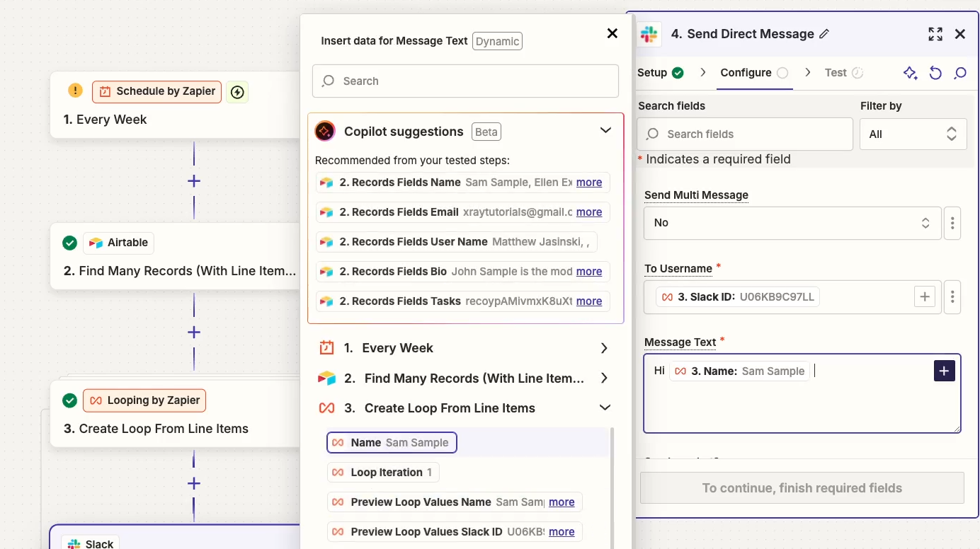Screen dimensions: 980x549
Task: Open the Test tab
Action: tap(844, 73)
